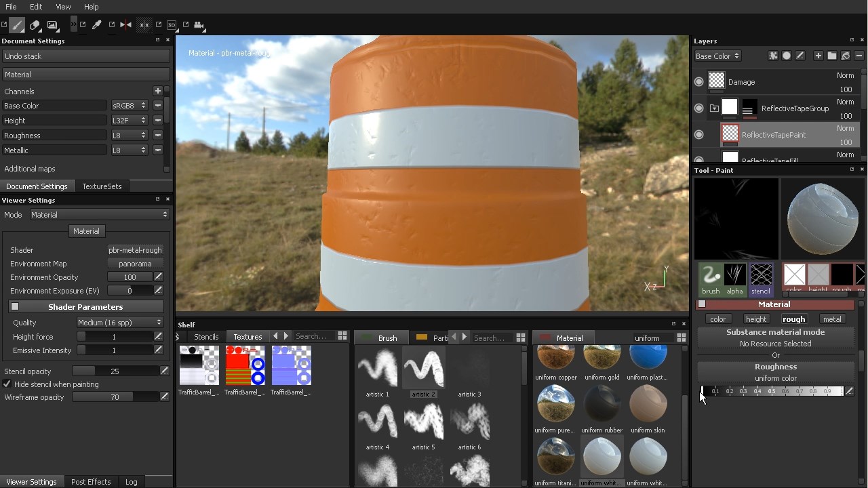Select the Eraser tool
This screenshot has width=868, height=488.
(x=35, y=25)
